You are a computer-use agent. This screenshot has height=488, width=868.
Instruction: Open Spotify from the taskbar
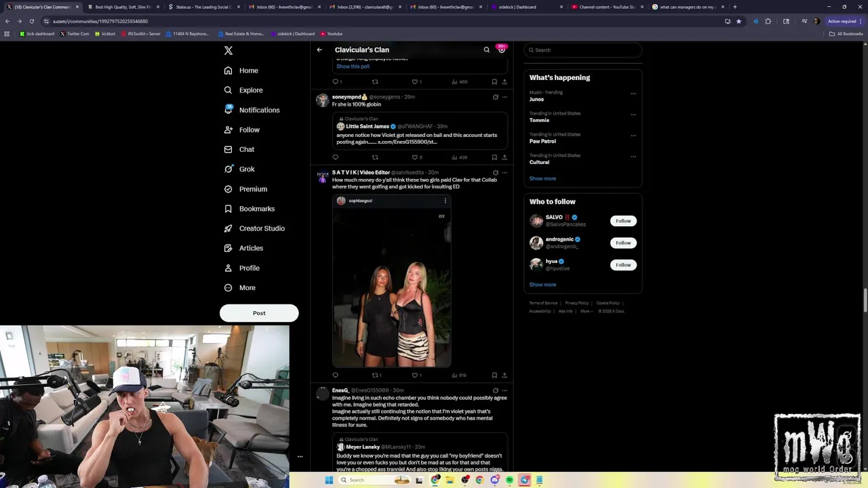pos(509,480)
